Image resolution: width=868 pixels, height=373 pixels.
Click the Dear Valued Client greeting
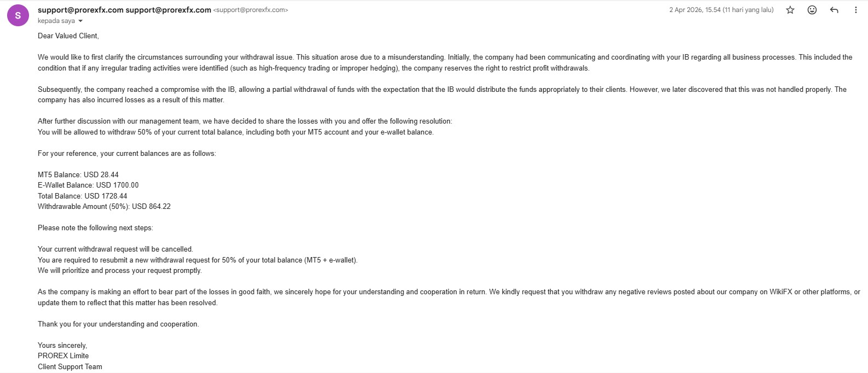pos(68,36)
